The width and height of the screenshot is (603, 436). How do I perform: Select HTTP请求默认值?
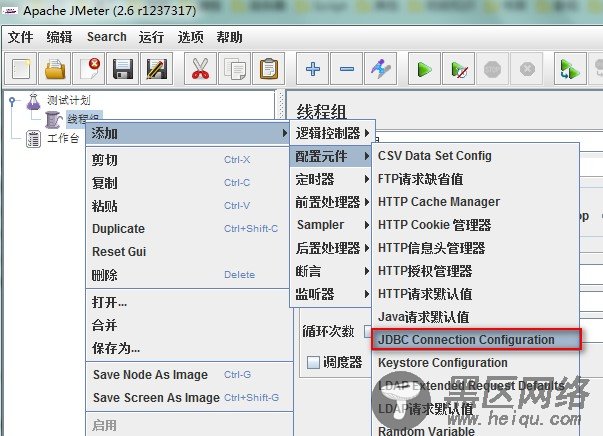[475, 294]
